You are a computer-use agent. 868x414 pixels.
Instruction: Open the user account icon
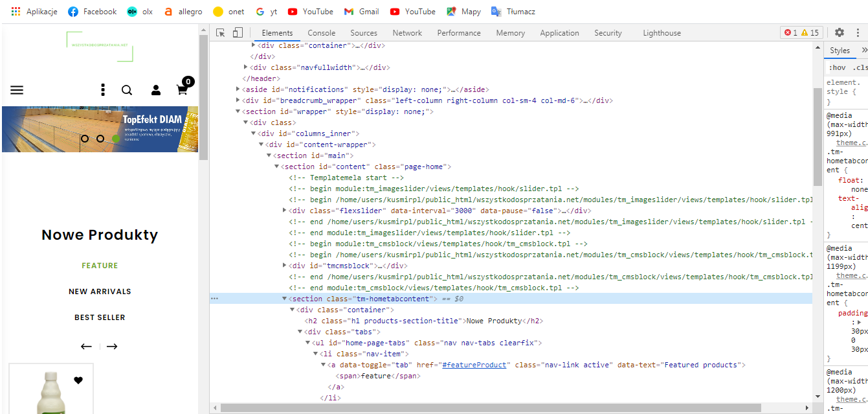point(156,90)
